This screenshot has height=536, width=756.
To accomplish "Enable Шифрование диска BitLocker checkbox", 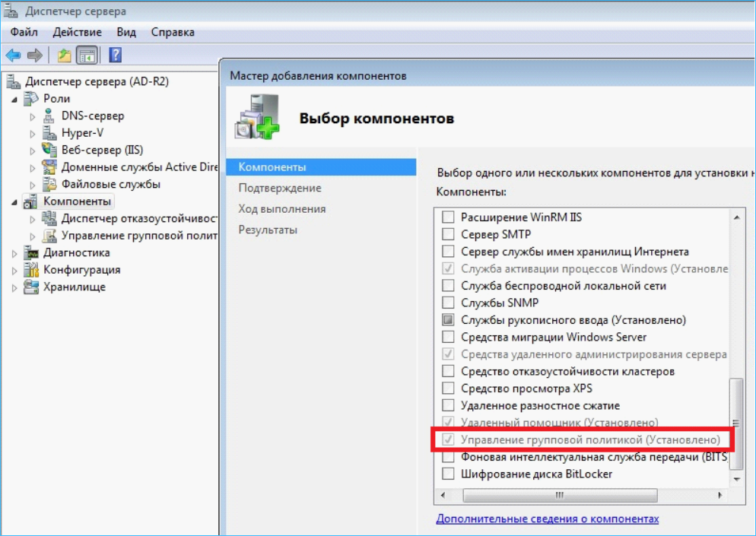I will tap(448, 474).
